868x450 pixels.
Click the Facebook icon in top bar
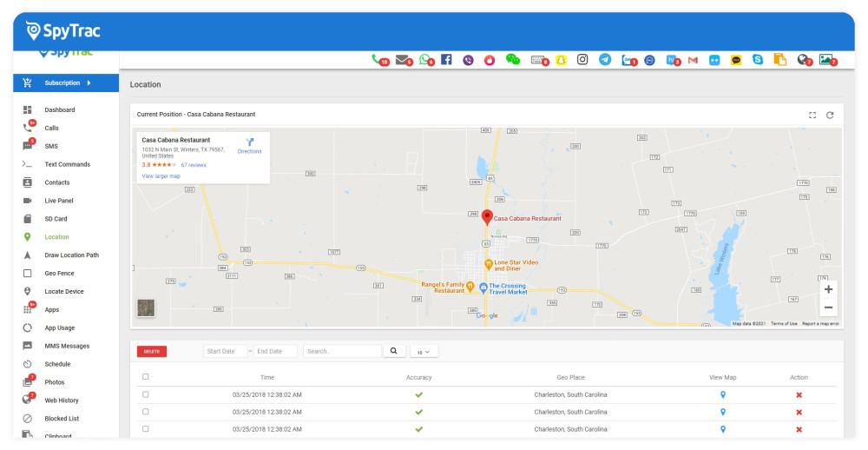[x=446, y=60]
